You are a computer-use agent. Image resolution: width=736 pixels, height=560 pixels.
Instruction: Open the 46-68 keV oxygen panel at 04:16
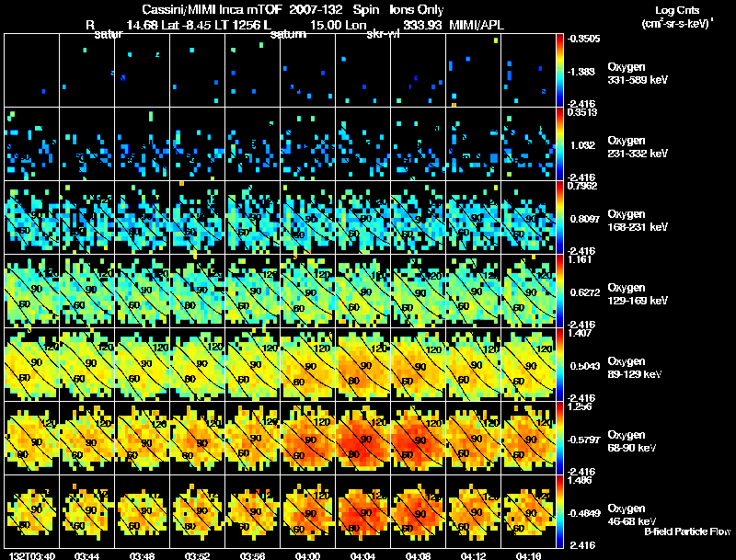point(528,511)
